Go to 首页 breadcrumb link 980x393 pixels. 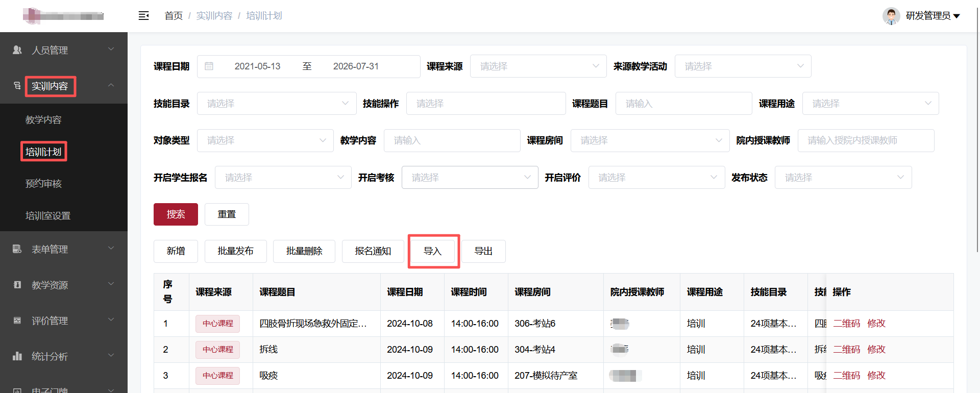174,16
